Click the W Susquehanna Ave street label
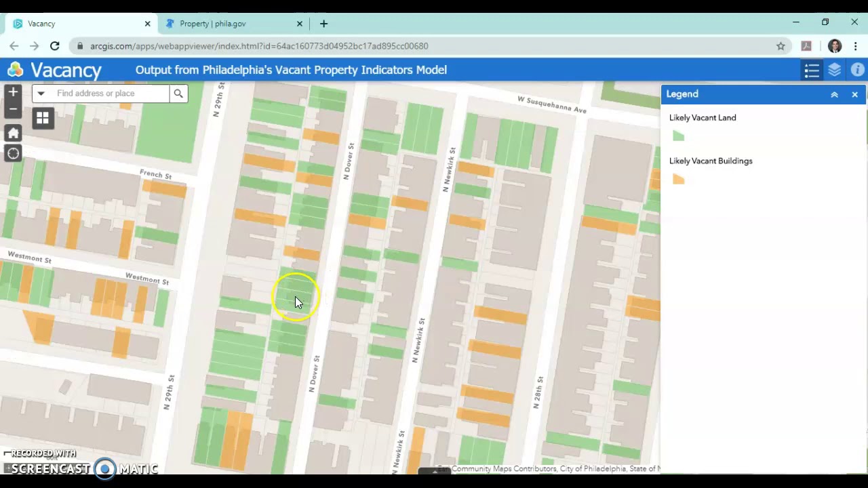 pos(552,104)
